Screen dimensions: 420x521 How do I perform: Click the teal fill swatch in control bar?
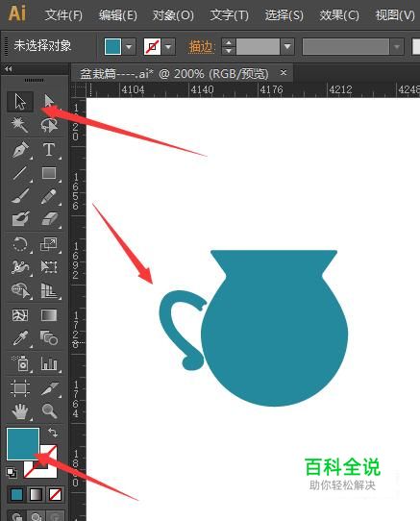pos(113,46)
